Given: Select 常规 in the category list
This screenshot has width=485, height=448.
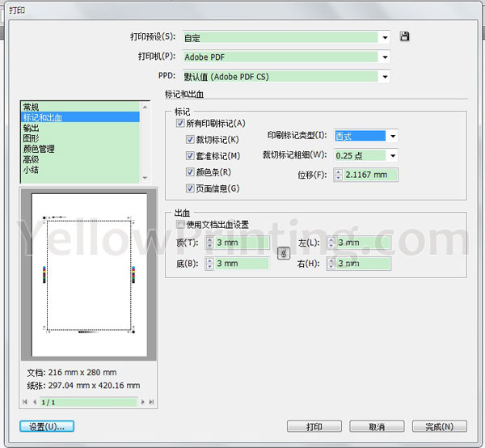Looking at the screenshot, I should pyautogui.click(x=80, y=107).
